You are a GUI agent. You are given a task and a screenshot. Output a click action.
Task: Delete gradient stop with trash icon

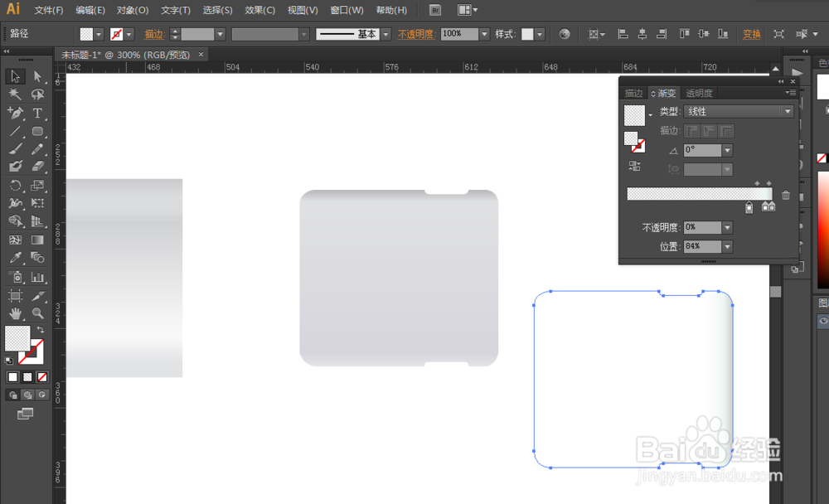coord(786,195)
